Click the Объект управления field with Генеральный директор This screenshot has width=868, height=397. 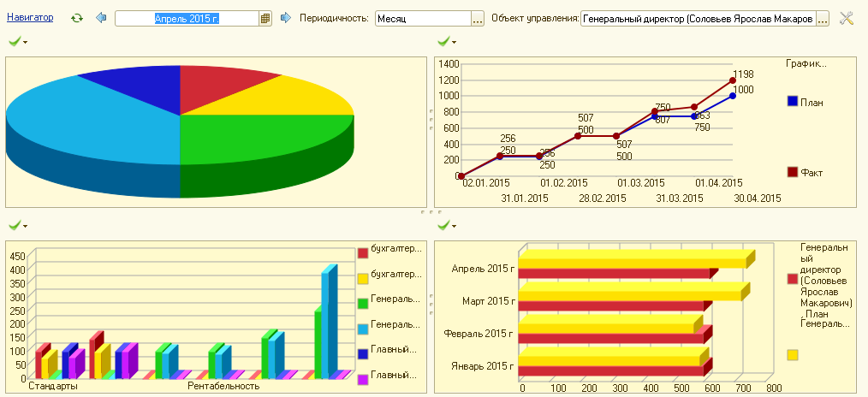coord(697,18)
